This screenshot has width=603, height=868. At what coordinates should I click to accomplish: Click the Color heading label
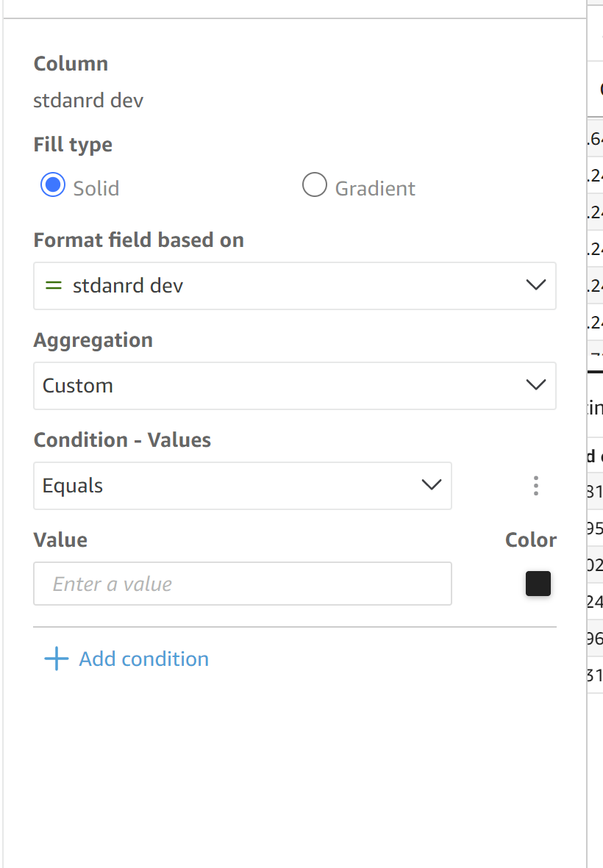[x=530, y=539]
